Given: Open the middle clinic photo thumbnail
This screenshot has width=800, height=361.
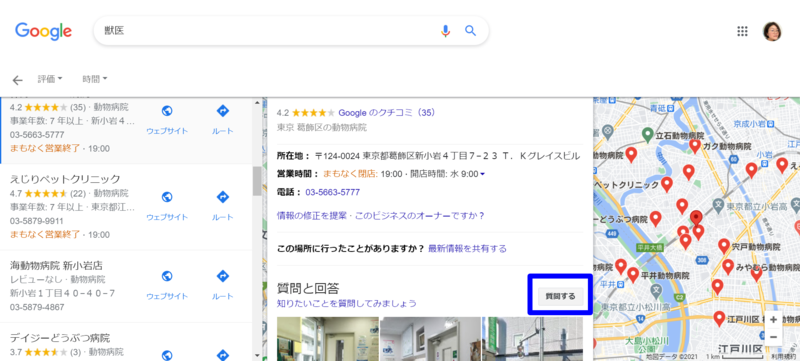Looking at the screenshot, I should (x=431, y=339).
